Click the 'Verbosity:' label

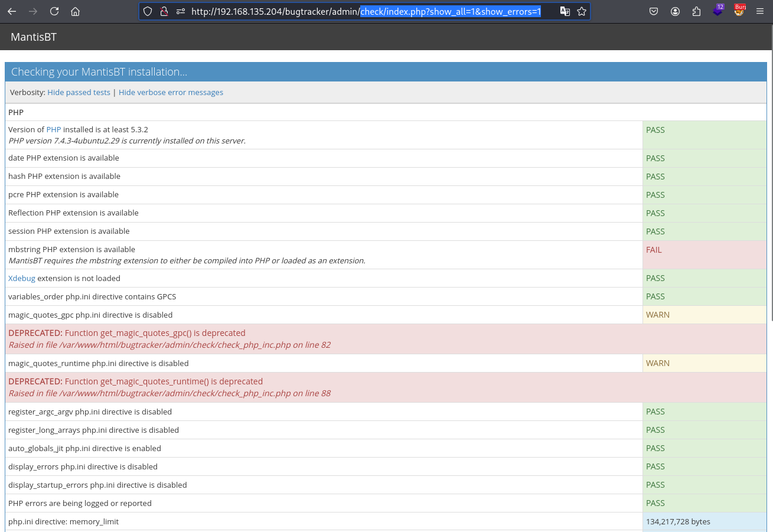[x=28, y=92]
